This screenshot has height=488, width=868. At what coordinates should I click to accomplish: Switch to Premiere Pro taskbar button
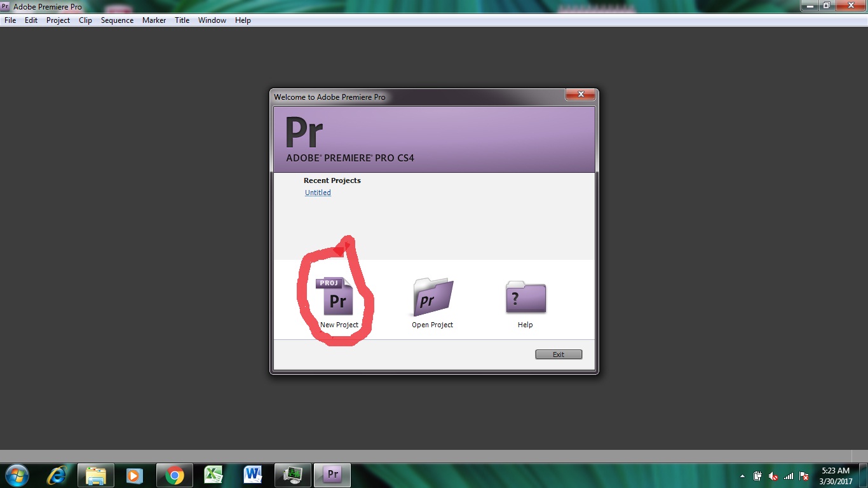tap(332, 475)
